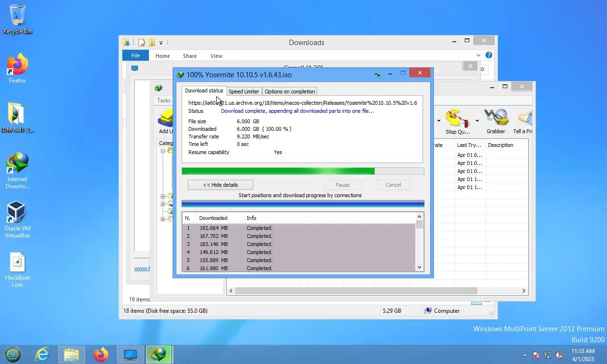
Task: Open the Customize Quick Access Toolbar dropdown in Downloads
Action: click(161, 43)
